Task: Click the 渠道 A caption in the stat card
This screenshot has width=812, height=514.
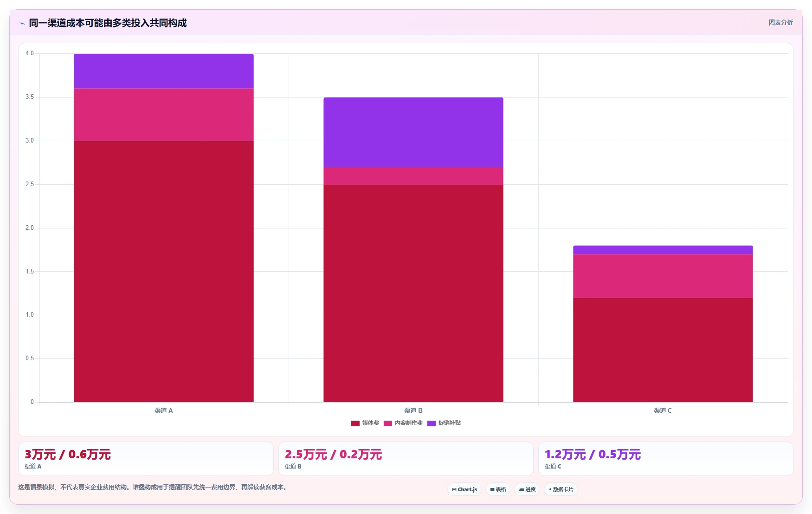Action: [33, 466]
